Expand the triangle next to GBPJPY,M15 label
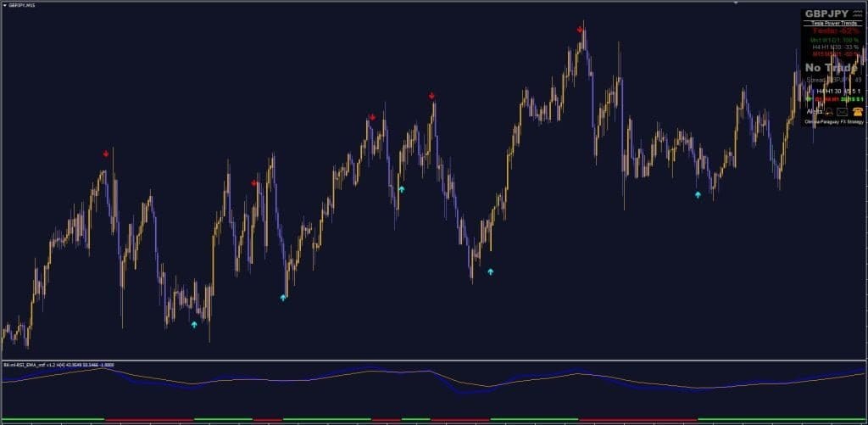The height and width of the screenshot is (425, 868). [4, 5]
